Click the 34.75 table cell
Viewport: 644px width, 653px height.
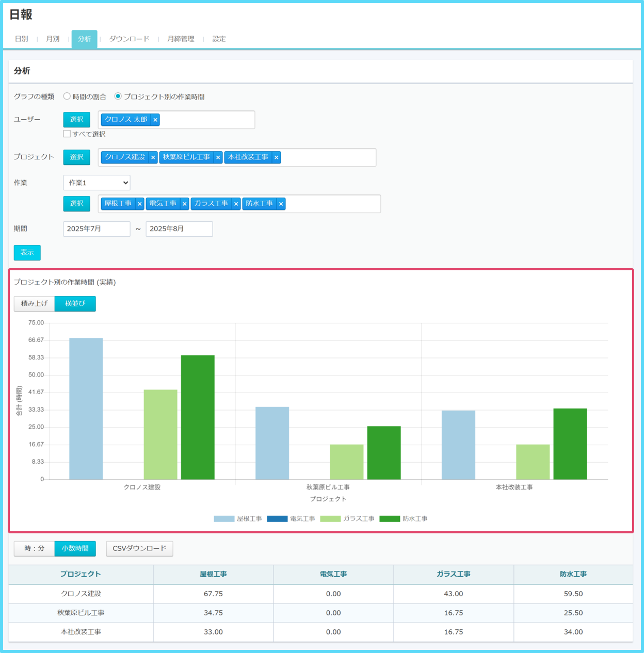coord(214,613)
